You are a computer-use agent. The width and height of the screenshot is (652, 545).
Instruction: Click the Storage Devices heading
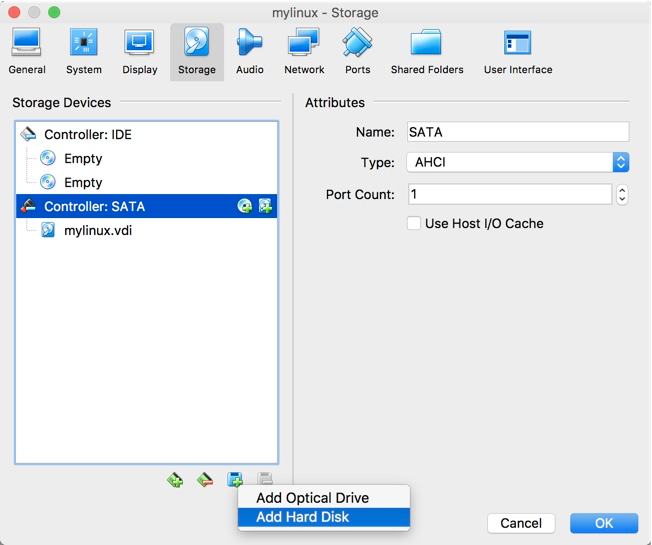click(62, 102)
